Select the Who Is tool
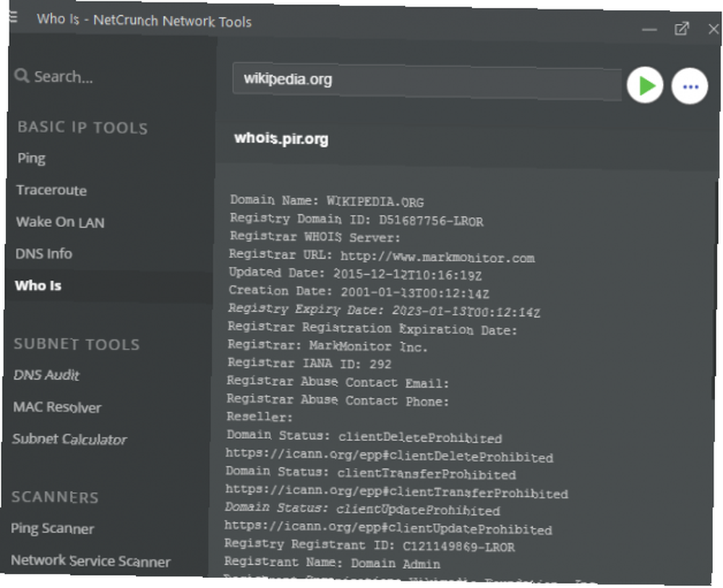Image resolution: width=723 pixels, height=588 pixels. click(38, 286)
